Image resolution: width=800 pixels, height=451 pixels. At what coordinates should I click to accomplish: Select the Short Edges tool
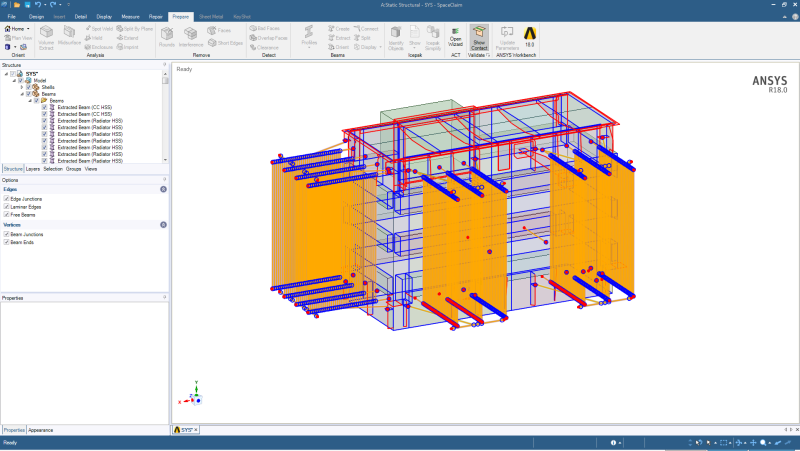(x=226, y=43)
